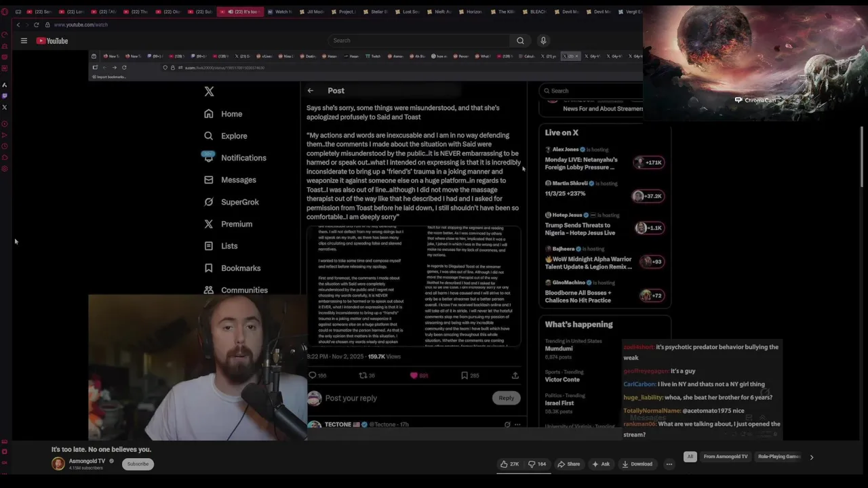Image resolution: width=868 pixels, height=488 pixels.
Task: Switch to the "Watch N" tab
Action: [x=279, y=12]
